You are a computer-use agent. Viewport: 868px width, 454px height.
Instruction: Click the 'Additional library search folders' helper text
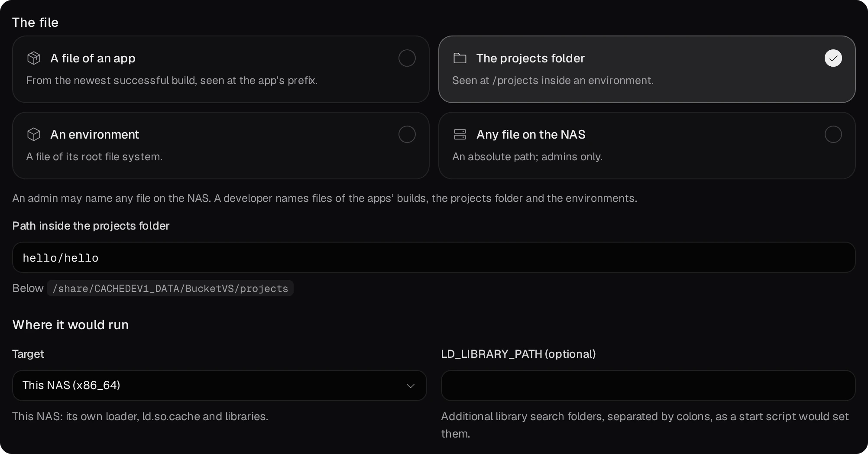coord(645,425)
